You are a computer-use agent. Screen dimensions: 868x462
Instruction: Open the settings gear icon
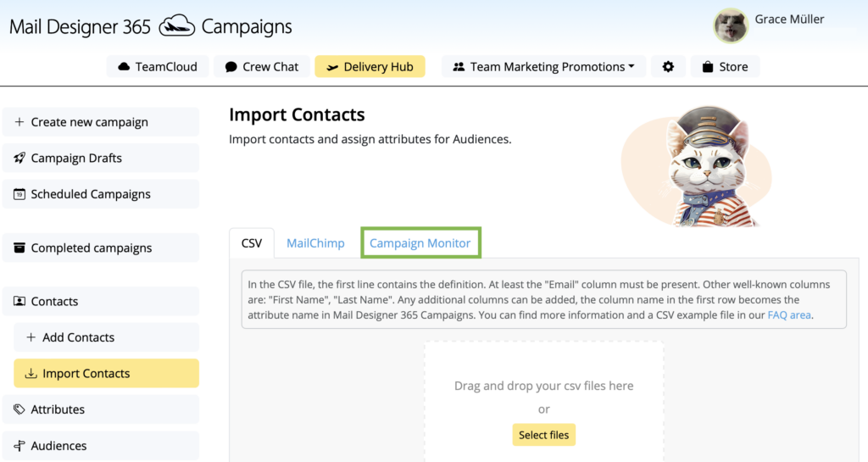point(668,67)
